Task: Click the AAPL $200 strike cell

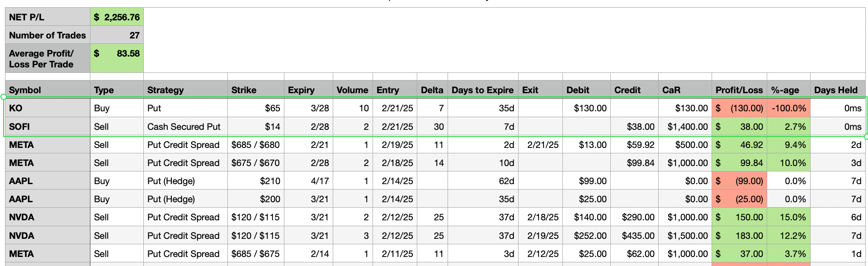Action: click(256, 199)
